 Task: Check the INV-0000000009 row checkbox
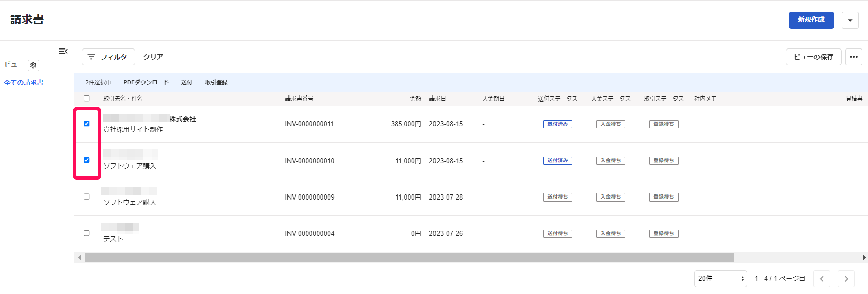[x=87, y=197]
